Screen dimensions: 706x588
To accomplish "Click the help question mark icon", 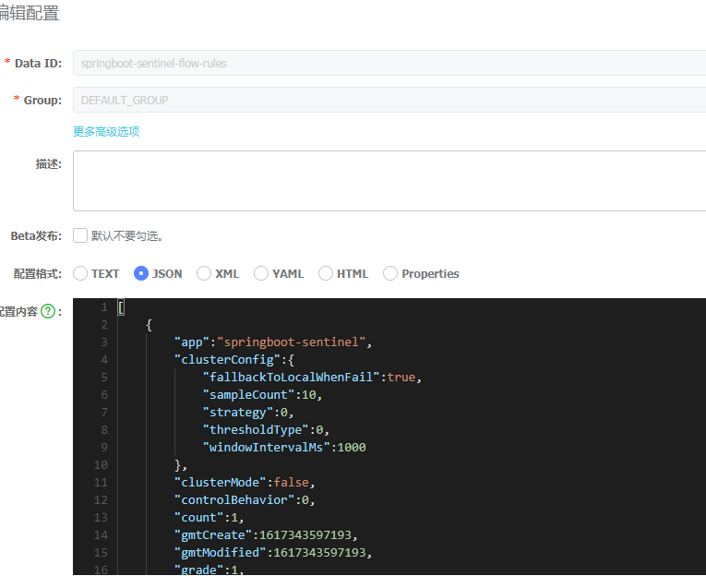I will (48, 311).
